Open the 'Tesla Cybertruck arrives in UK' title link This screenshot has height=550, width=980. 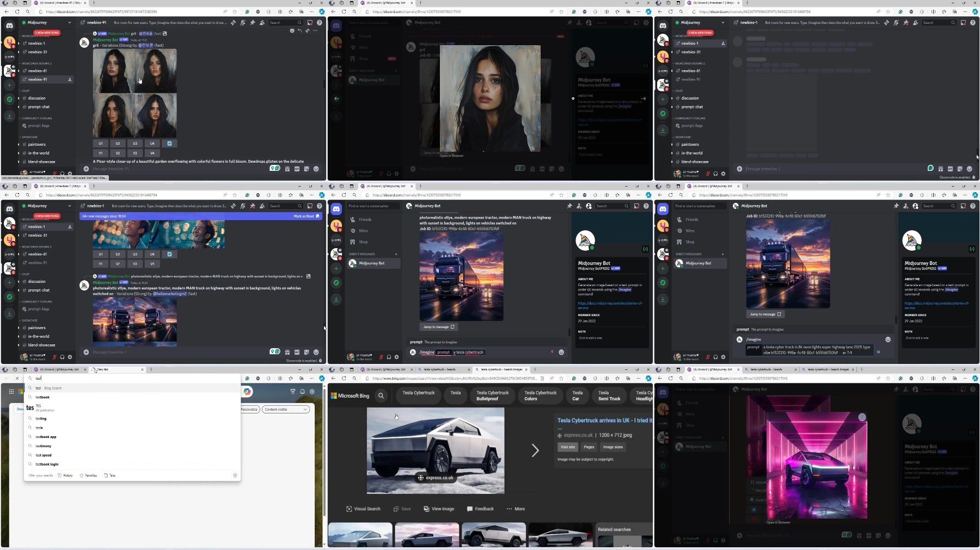click(604, 420)
